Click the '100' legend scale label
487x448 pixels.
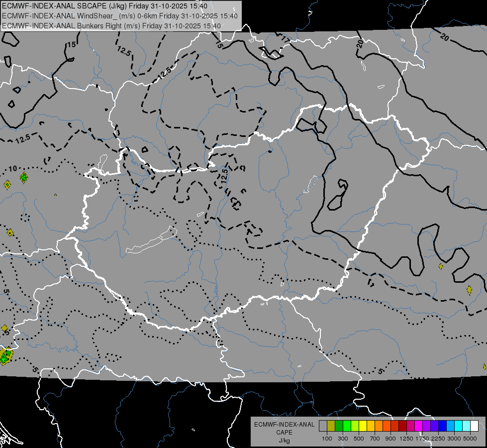327,439
